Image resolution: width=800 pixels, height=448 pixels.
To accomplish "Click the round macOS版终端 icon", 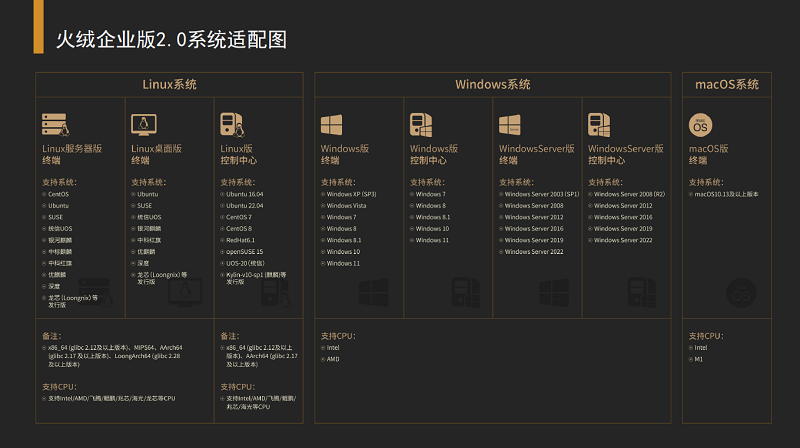I will [701, 124].
